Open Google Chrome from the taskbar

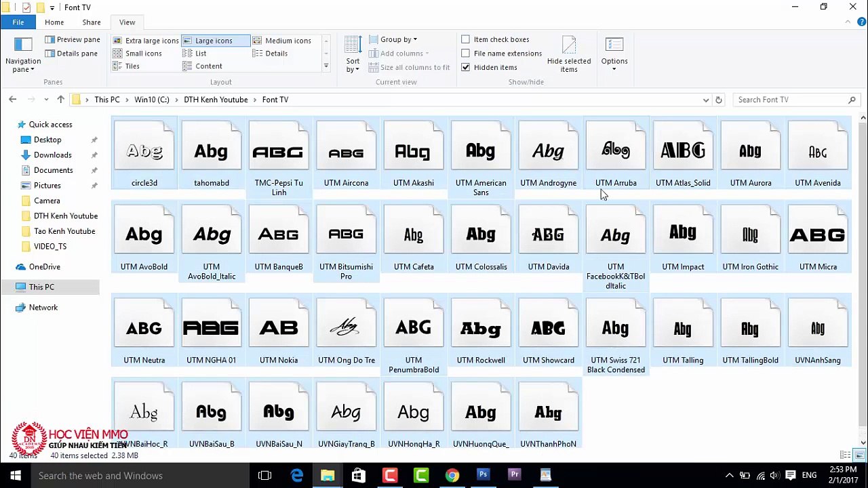452,475
